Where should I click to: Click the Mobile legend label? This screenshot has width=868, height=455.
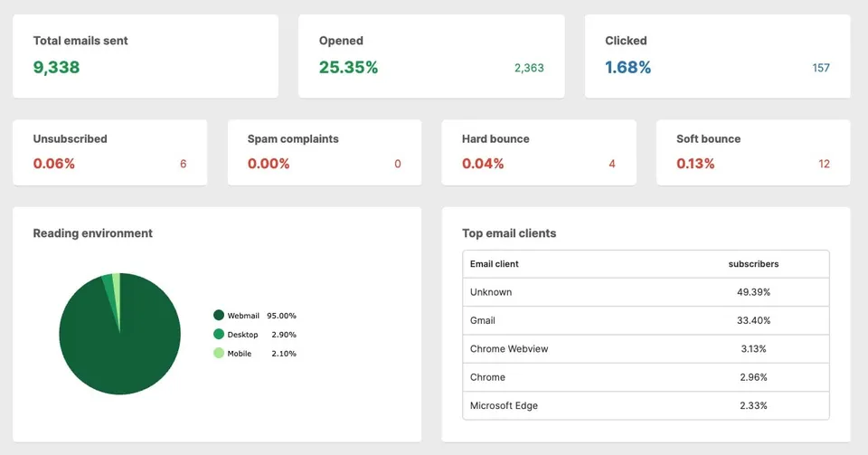(239, 353)
